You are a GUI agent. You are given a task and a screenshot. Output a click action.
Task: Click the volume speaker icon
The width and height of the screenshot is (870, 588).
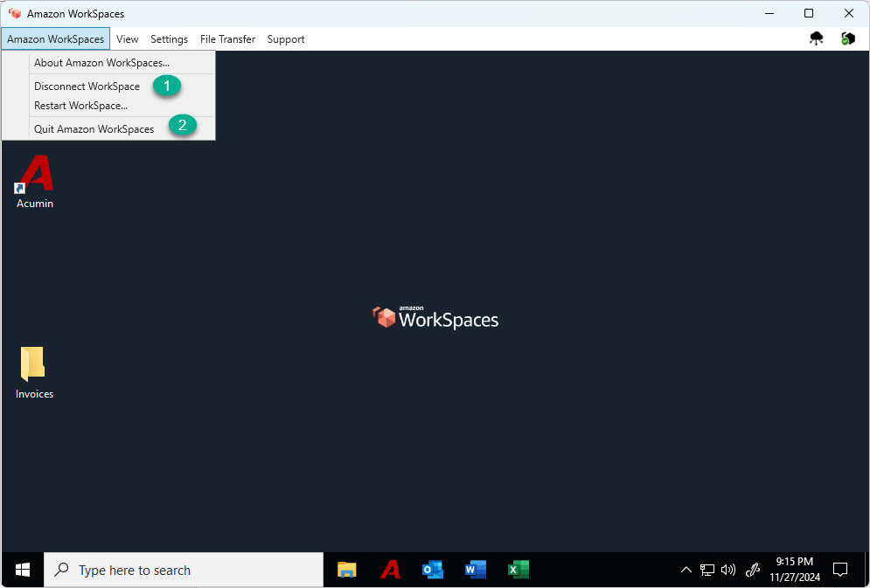[728, 570]
